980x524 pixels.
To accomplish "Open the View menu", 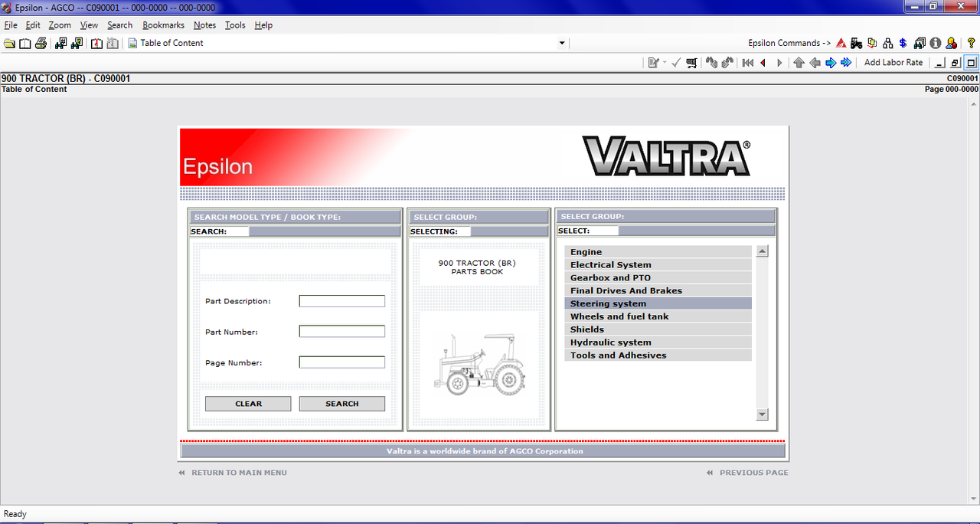I will (89, 25).
